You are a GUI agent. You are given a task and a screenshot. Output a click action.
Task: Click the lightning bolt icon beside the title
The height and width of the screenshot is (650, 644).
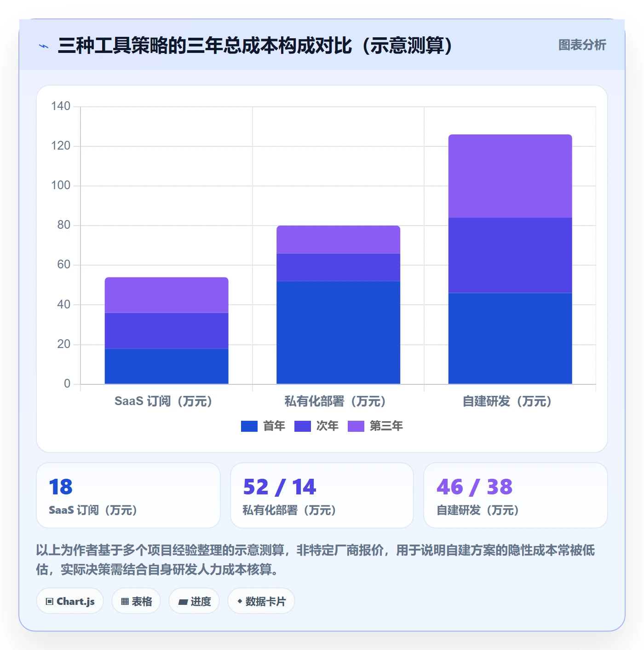44,46
